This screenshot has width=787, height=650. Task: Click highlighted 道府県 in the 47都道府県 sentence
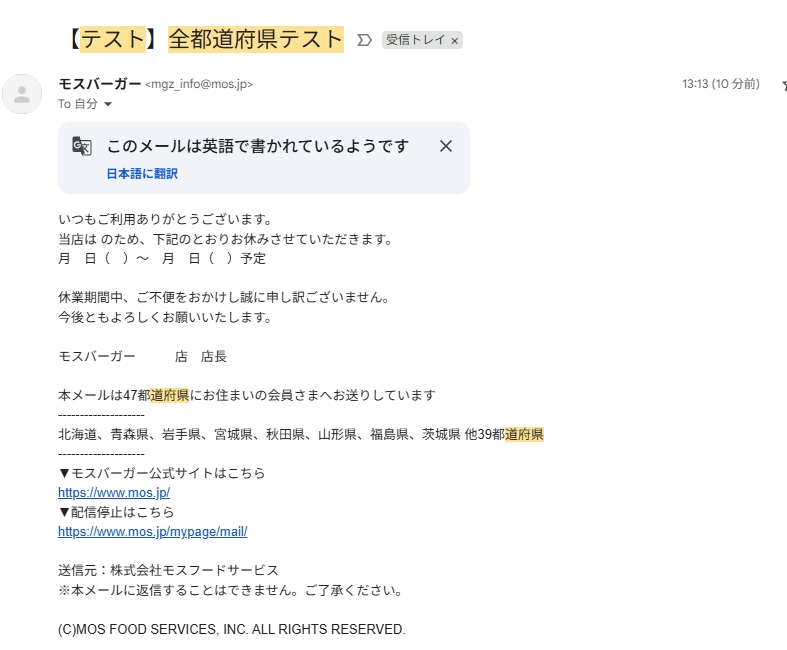pyautogui.click(x=170, y=395)
